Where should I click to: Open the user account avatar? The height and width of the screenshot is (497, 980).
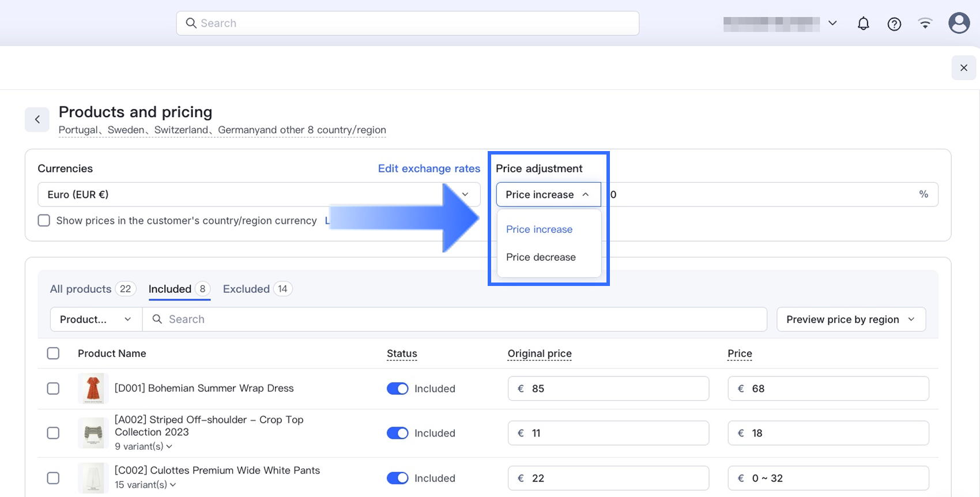[959, 23]
